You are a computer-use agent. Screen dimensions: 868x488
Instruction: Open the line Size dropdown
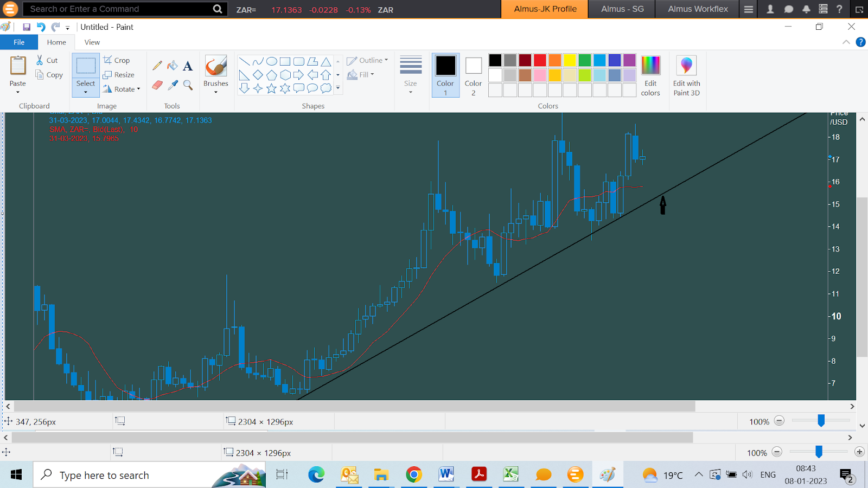point(411,75)
